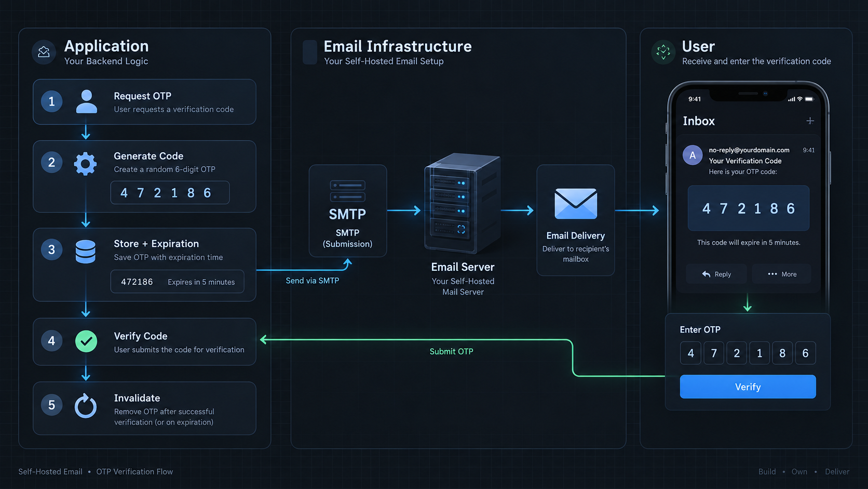
Task: Click 'User requests a verification code' description
Action: tap(174, 110)
